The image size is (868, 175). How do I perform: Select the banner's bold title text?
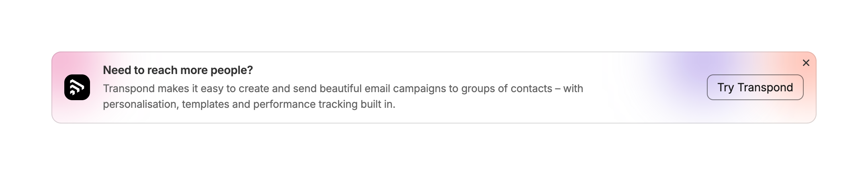[x=178, y=70]
